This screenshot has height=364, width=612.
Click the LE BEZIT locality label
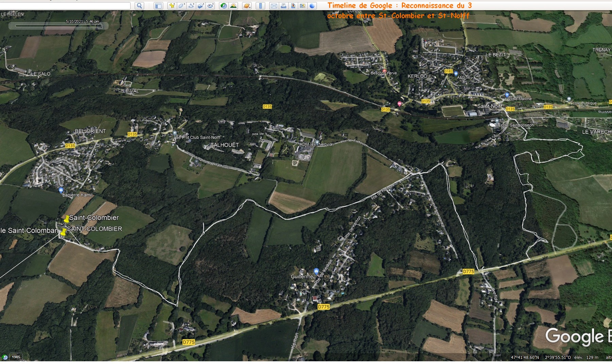coord(496,55)
